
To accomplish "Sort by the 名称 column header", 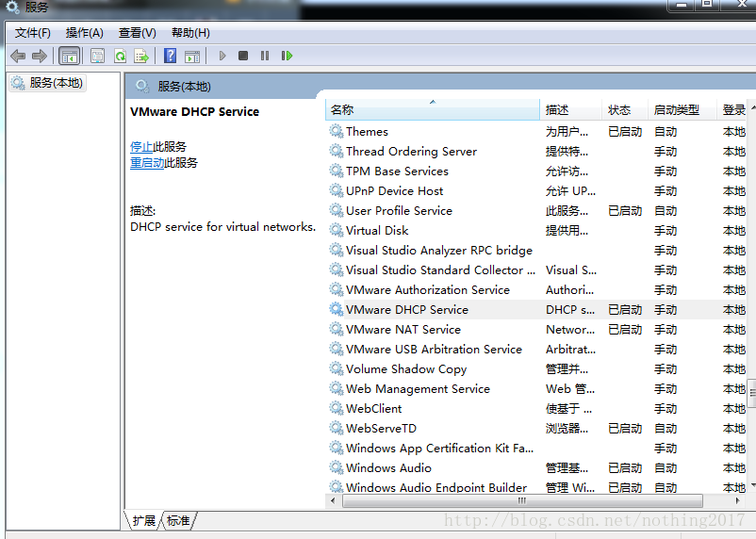I will click(x=433, y=110).
